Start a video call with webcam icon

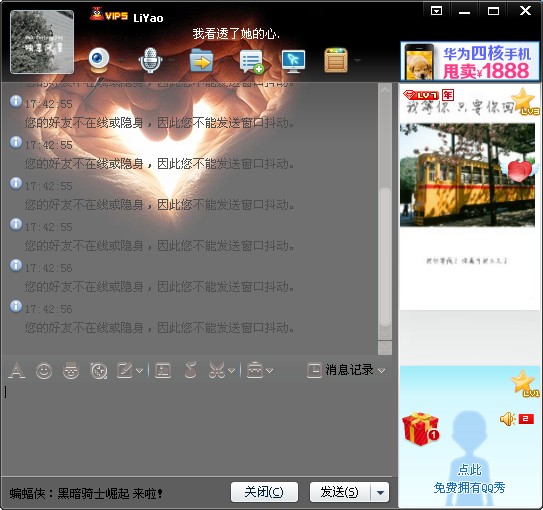click(99, 61)
